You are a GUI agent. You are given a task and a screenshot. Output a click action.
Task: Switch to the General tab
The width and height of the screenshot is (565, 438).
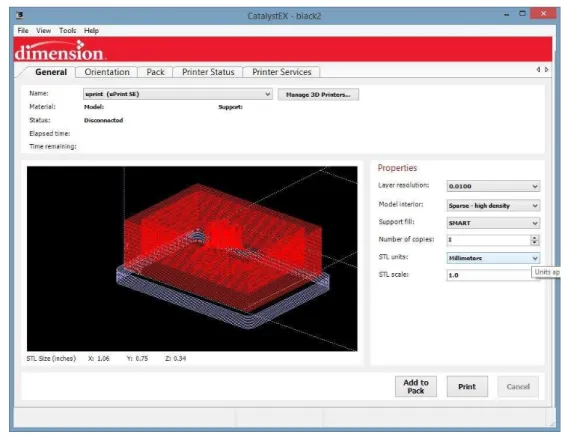click(x=51, y=72)
